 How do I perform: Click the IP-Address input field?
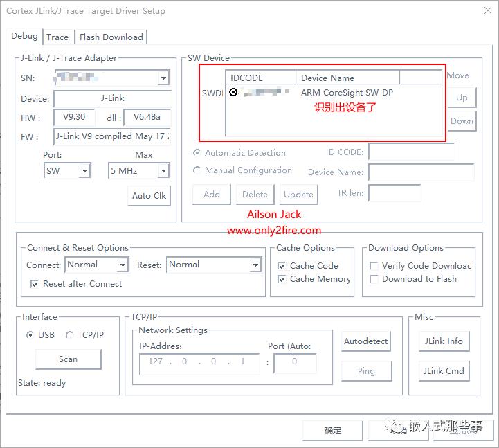click(x=199, y=364)
